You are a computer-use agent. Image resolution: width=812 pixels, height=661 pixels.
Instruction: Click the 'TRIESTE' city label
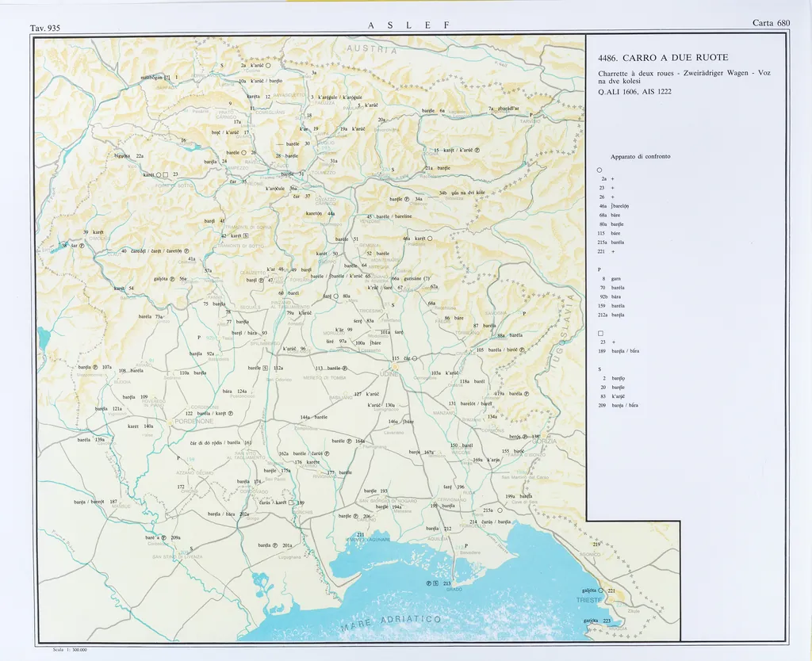(589, 601)
